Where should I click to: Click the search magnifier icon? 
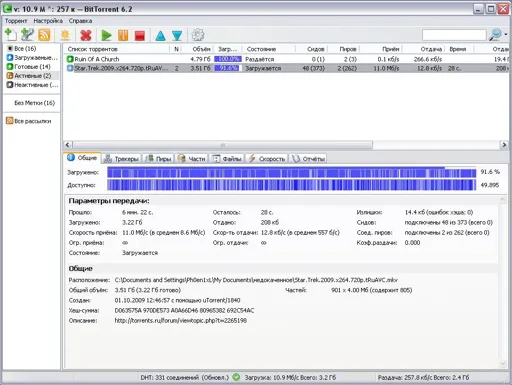495,34
